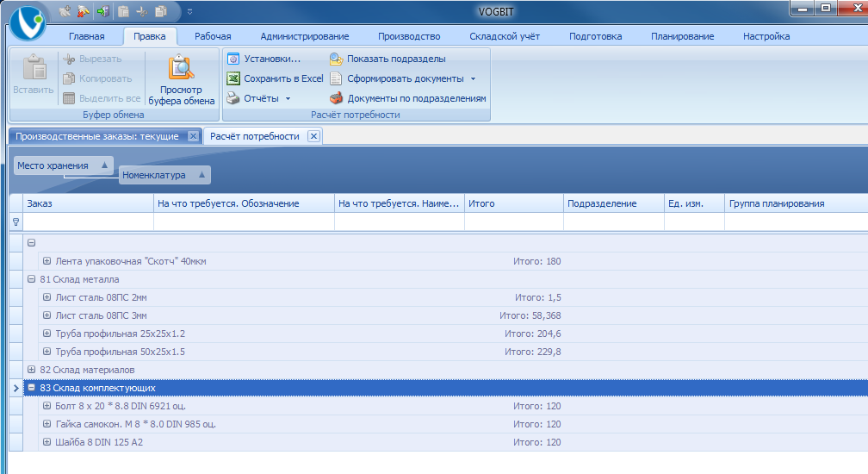
Task: Click the Копировать ribbon icon
Action: coord(69,78)
